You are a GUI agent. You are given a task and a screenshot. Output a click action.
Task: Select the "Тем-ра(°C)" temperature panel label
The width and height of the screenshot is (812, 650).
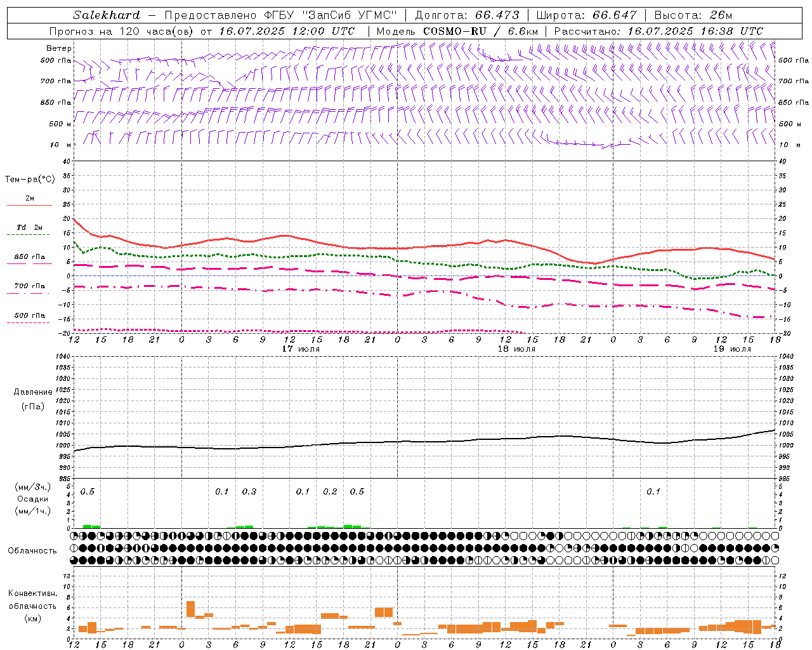pyautogui.click(x=30, y=180)
